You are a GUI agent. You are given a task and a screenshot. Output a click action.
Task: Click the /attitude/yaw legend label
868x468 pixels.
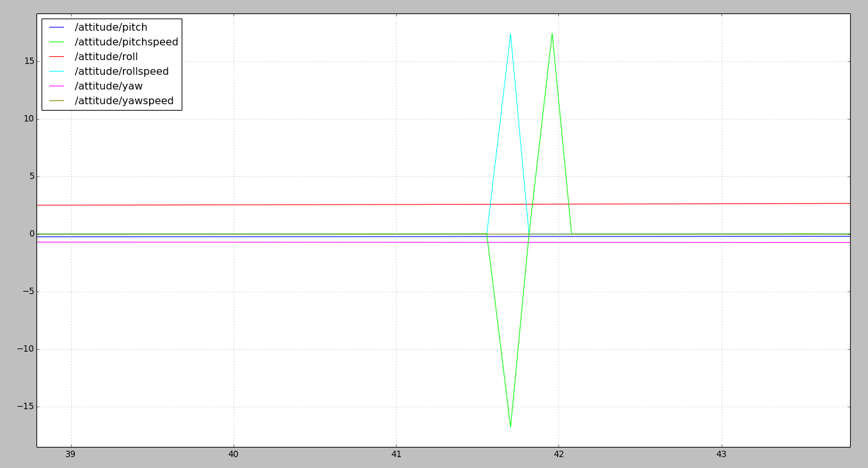pyautogui.click(x=108, y=86)
